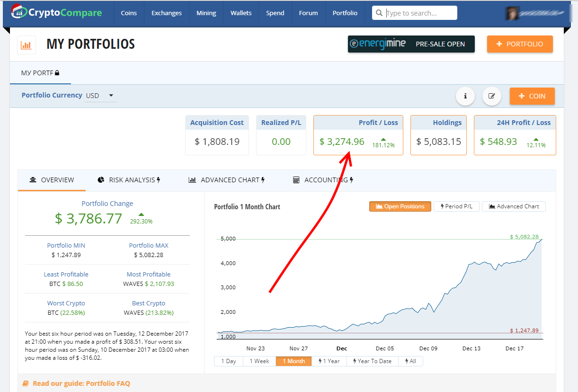Image resolution: width=578 pixels, height=392 pixels.
Task: Switch to the Risk Analysis tab
Action: point(129,180)
